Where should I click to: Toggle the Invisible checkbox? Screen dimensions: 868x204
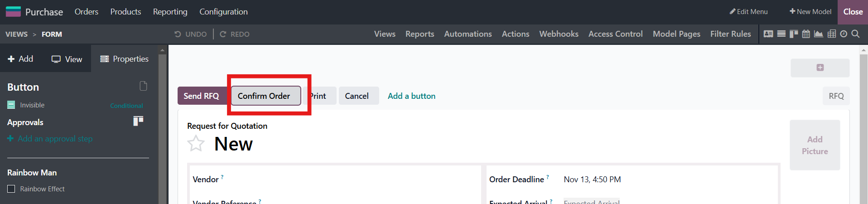pos(11,105)
